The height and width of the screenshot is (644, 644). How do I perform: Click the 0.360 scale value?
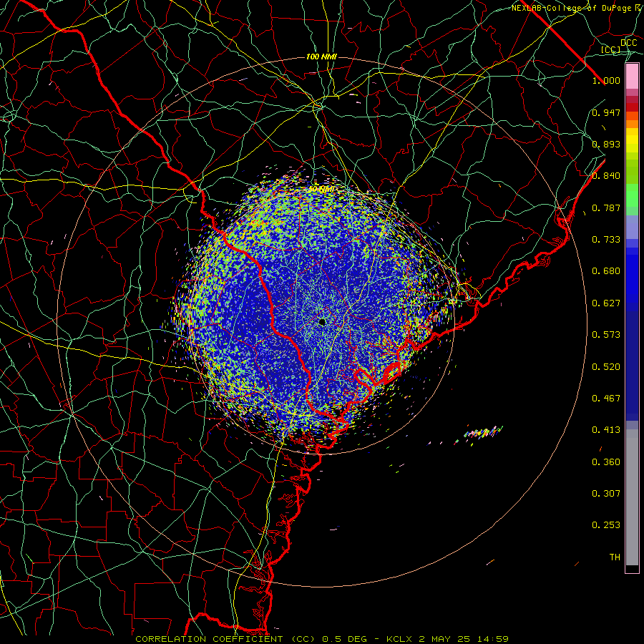point(606,462)
